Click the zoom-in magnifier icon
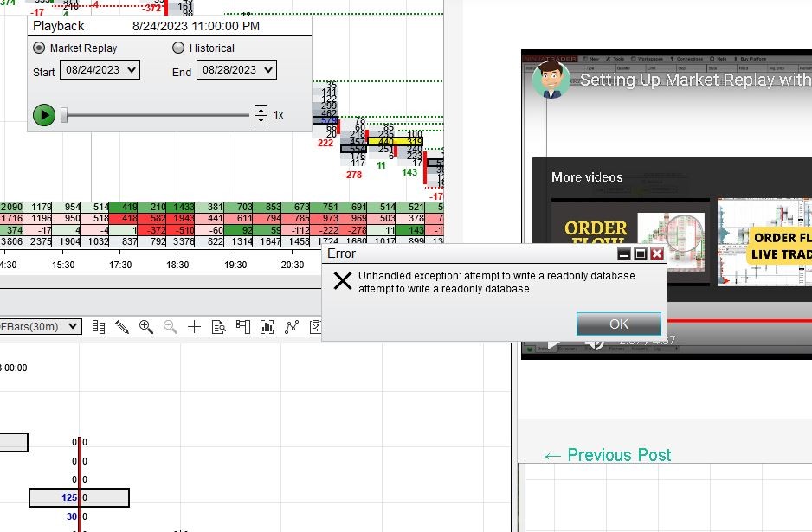 tap(145, 327)
